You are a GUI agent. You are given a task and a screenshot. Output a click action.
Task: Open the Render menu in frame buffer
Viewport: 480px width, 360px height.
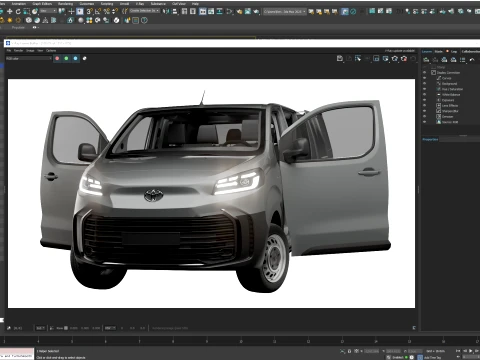tap(18, 51)
